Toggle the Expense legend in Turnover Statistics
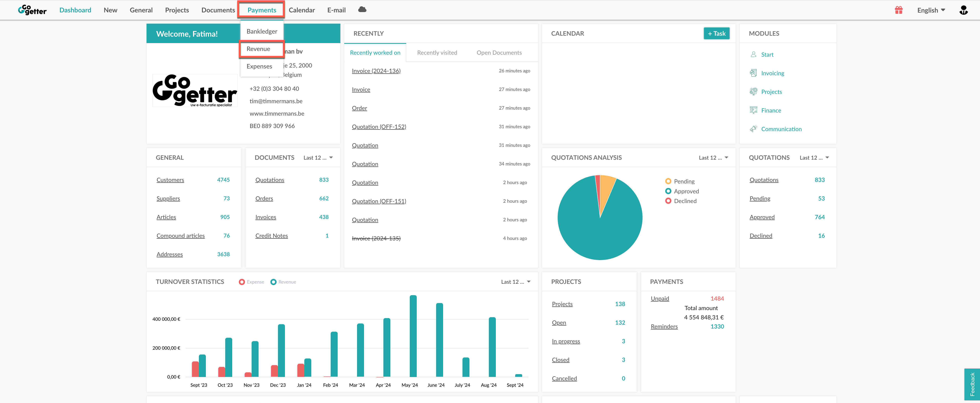Viewport: 980px width, 403px height. click(x=251, y=282)
